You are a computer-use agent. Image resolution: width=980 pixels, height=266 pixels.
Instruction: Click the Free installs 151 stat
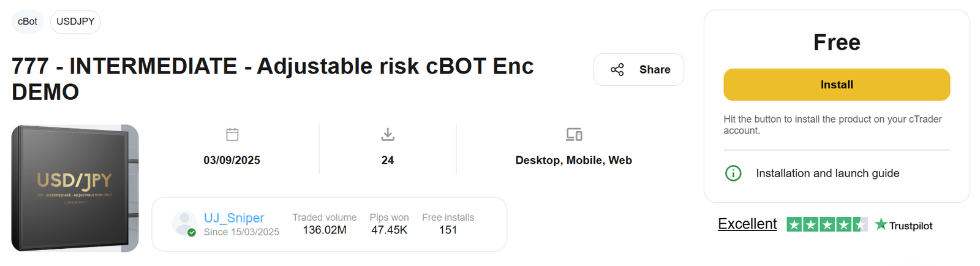448,224
